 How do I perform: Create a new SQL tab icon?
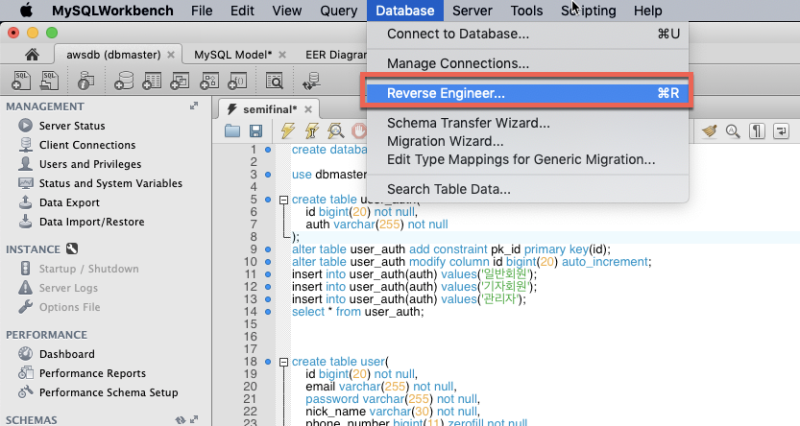(x=21, y=81)
